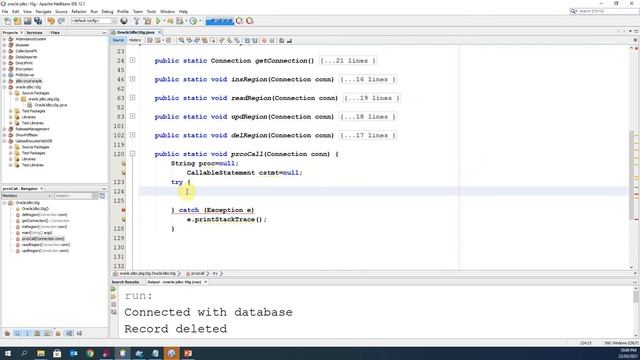Toggle Show Fields filter in Navigator
The width and height of the screenshot is (640, 360).
[18, 333]
